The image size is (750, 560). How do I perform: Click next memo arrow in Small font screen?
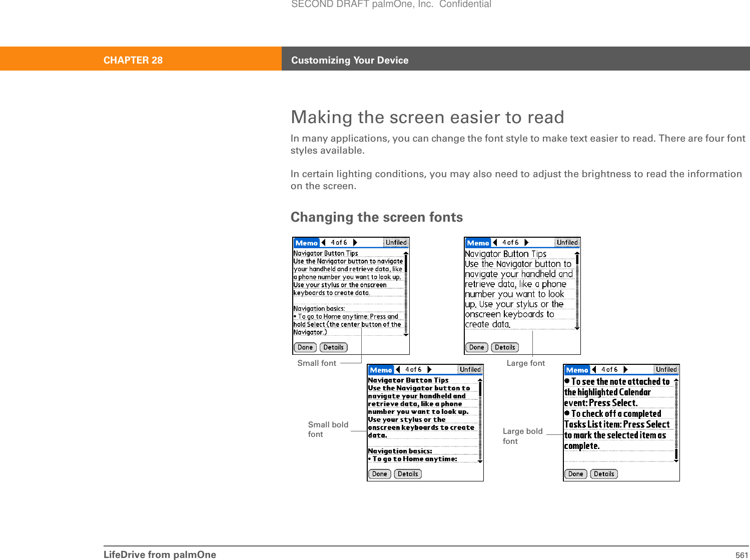(x=355, y=243)
